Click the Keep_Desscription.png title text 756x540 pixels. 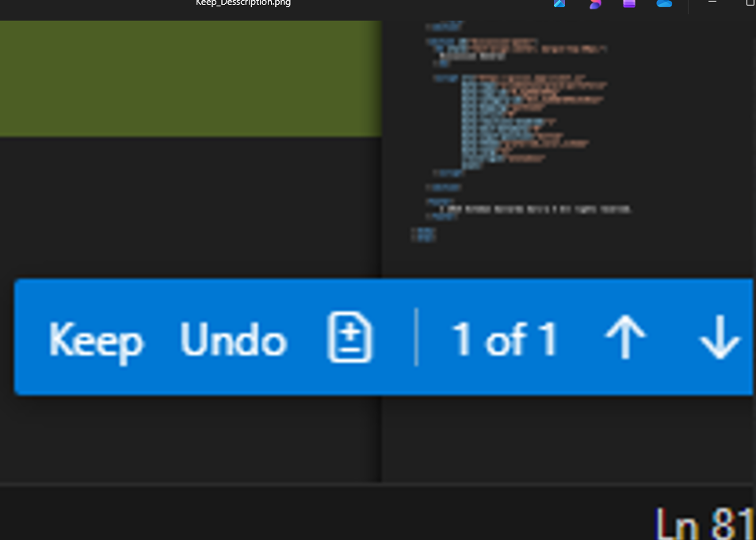pyautogui.click(x=243, y=3)
